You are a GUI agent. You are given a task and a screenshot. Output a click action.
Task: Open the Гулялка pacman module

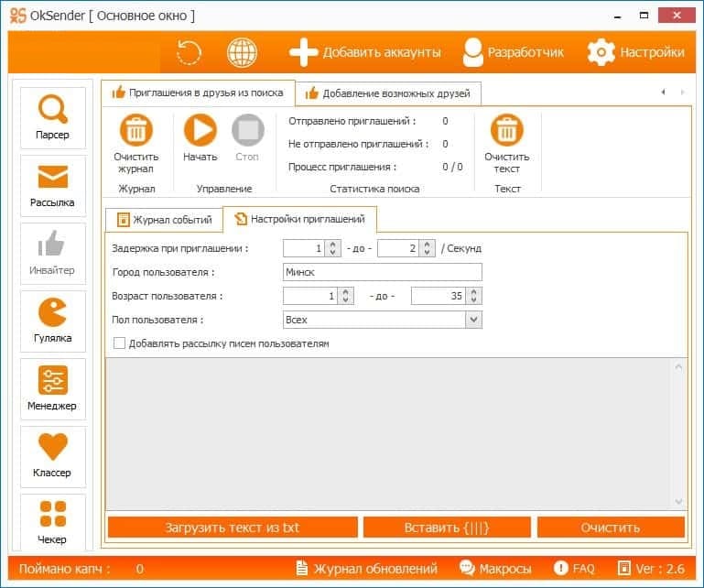[52, 321]
